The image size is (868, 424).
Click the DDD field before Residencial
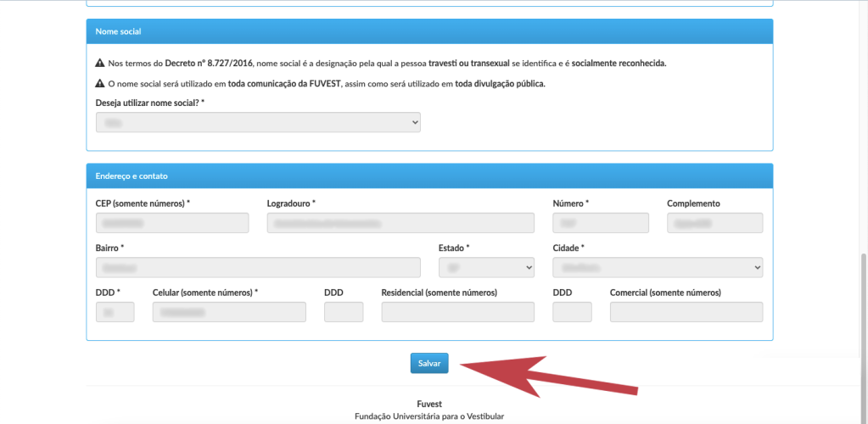[344, 312]
